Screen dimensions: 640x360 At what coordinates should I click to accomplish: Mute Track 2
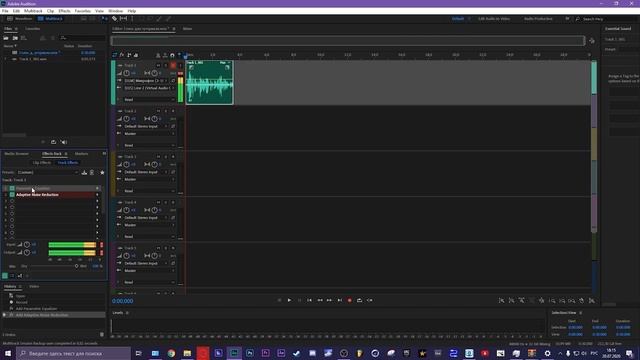coord(158,111)
